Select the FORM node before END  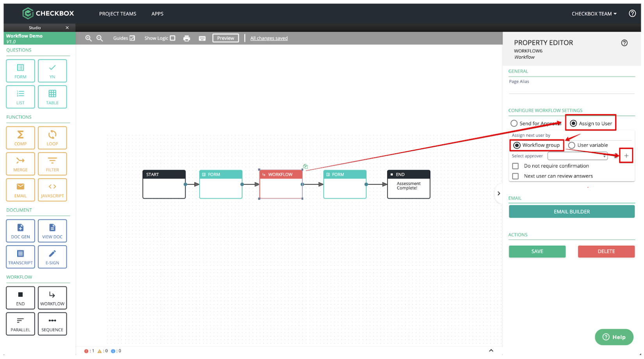(345, 184)
